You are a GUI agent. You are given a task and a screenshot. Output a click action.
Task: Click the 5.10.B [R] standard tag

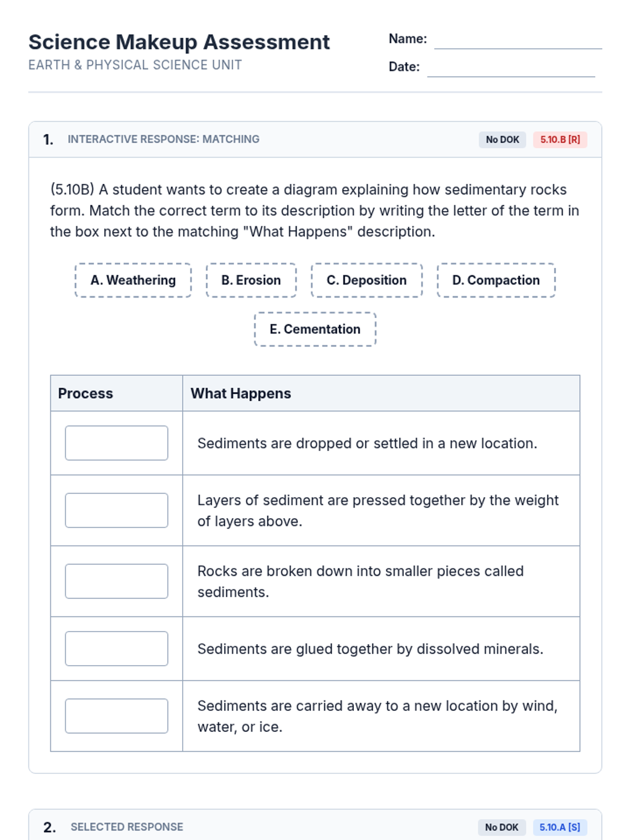[x=560, y=140]
